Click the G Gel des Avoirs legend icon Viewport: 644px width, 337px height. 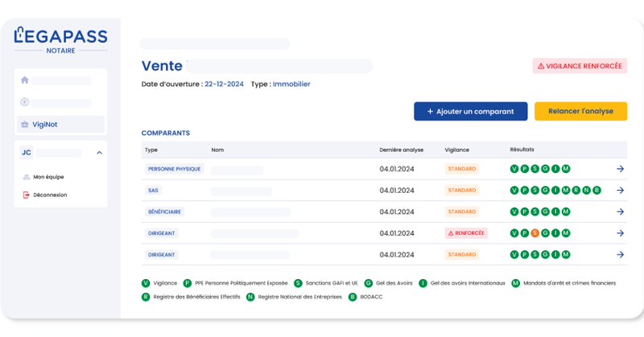[369, 283]
